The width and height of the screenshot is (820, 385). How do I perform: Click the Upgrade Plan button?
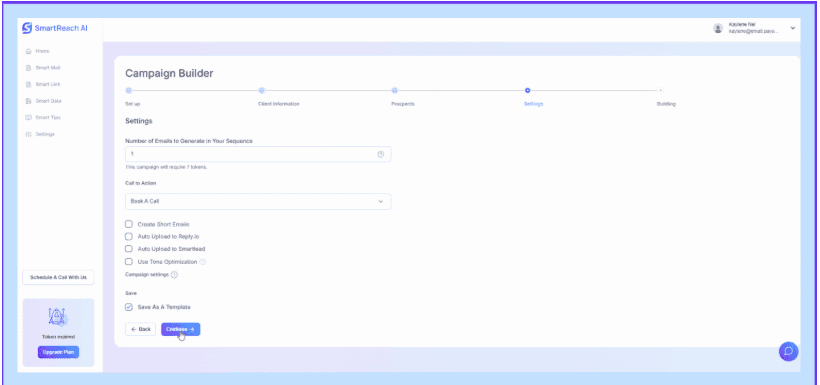tap(58, 352)
